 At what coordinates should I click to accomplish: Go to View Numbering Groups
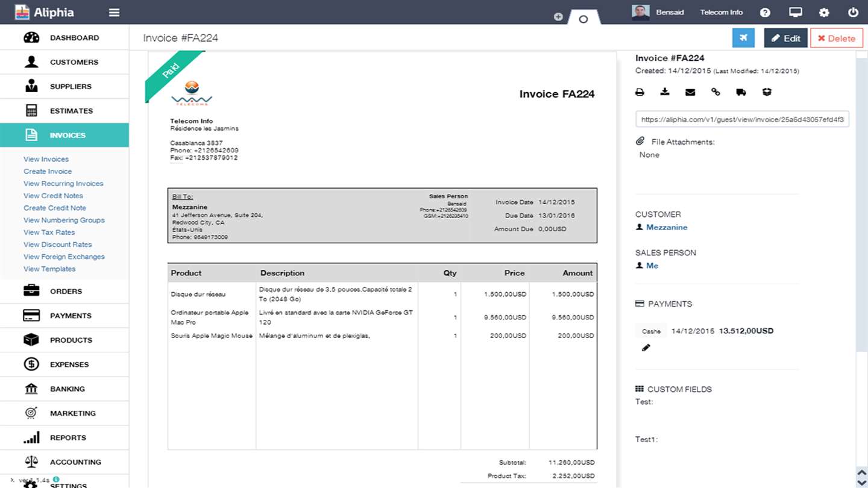point(64,220)
